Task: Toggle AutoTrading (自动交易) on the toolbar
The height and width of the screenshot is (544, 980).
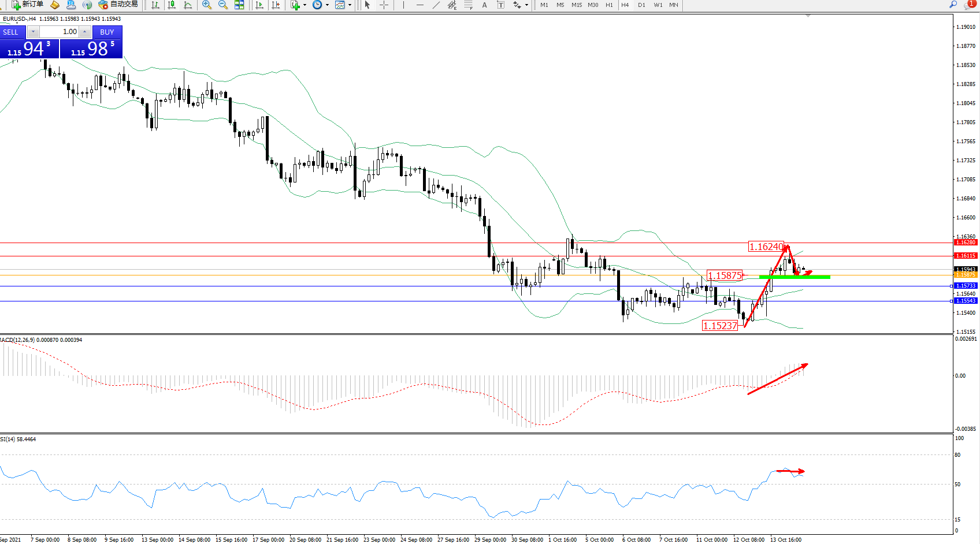Action: click(118, 5)
